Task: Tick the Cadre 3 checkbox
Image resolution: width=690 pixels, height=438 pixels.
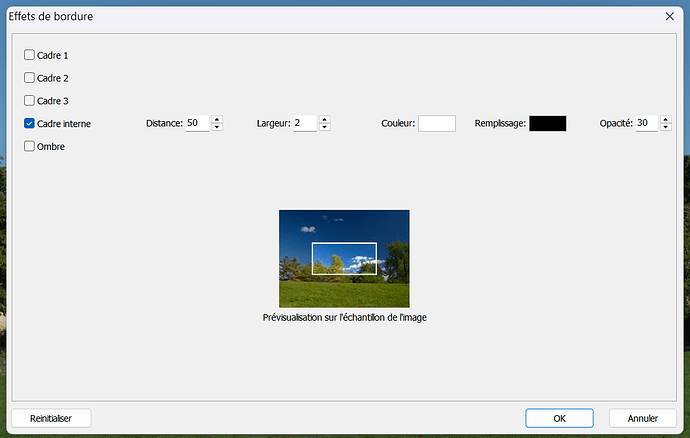Action: (x=29, y=101)
